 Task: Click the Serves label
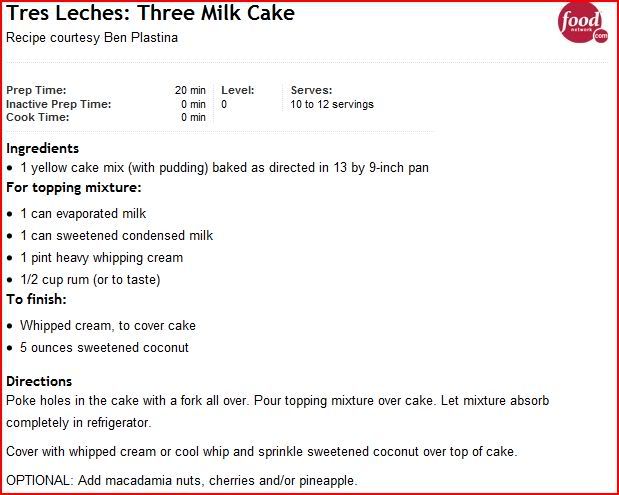click(x=311, y=90)
